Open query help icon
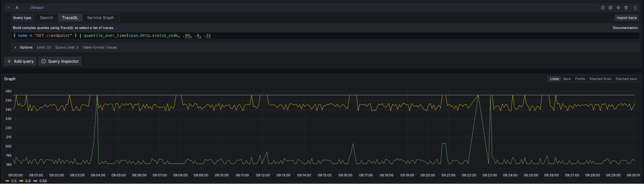Image resolution: width=644 pixels, height=184 pixels. tap(602, 8)
